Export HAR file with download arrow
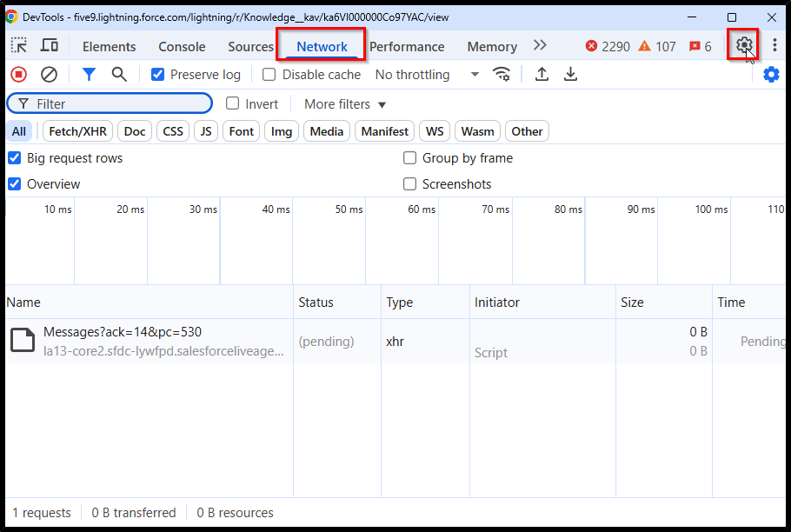This screenshot has width=791, height=532. (570, 75)
